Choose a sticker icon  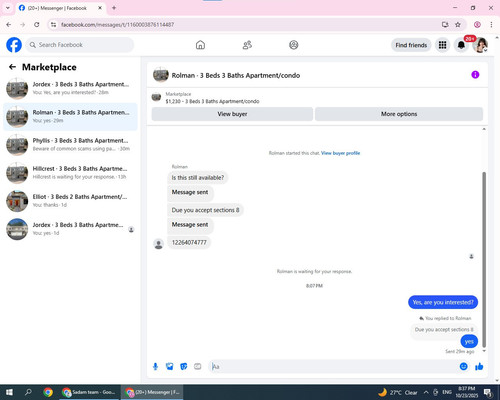coord(184,367)
